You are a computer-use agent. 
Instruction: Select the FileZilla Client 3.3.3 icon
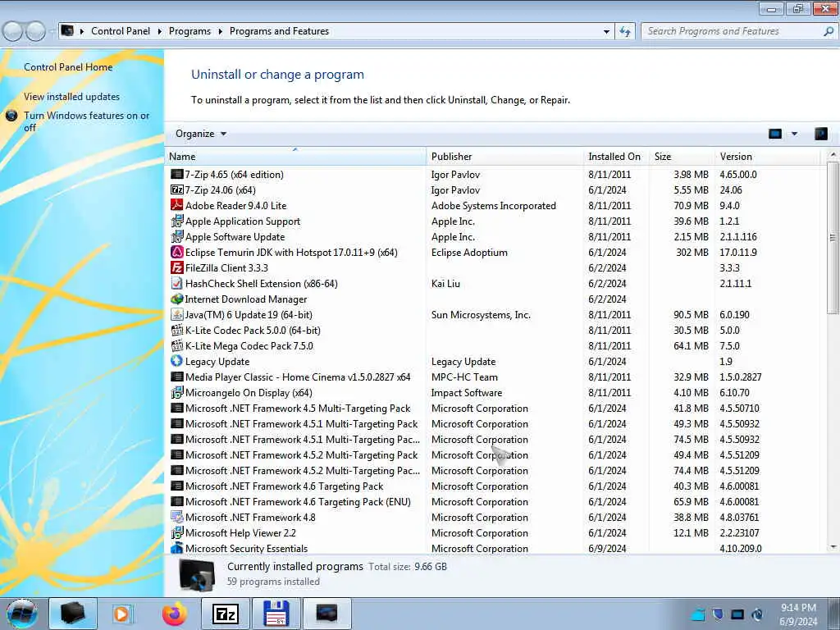pyautogui.click(x=177, y=267)
